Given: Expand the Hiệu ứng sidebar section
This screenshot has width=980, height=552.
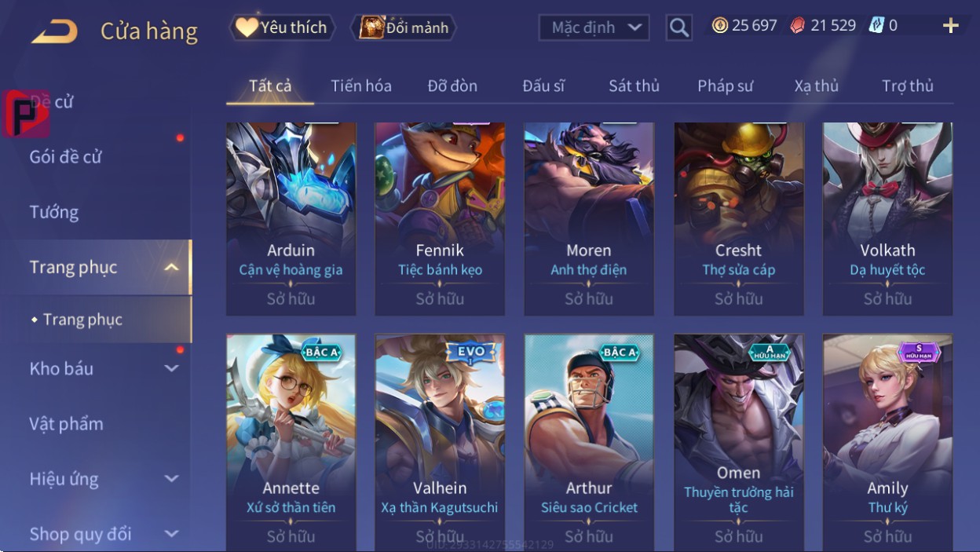Looking at the screenshot, I should click(171, 478).
